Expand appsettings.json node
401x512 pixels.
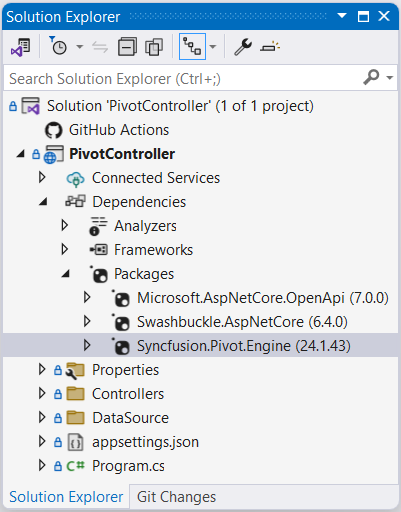[x=42, y=441]
